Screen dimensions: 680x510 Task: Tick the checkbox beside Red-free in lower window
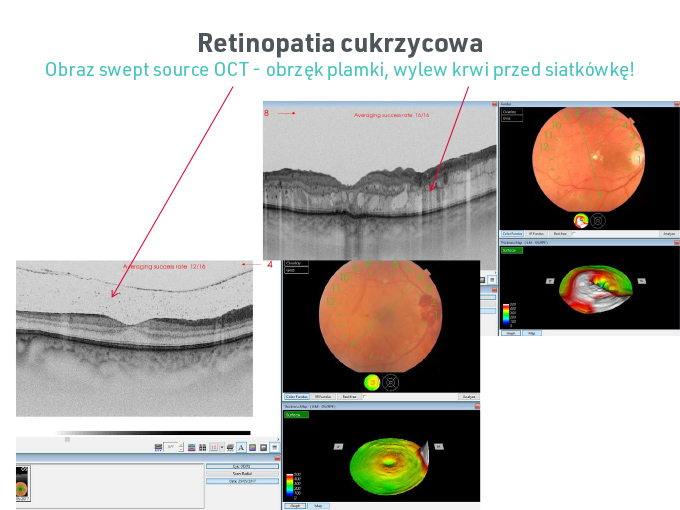(365, 396)
